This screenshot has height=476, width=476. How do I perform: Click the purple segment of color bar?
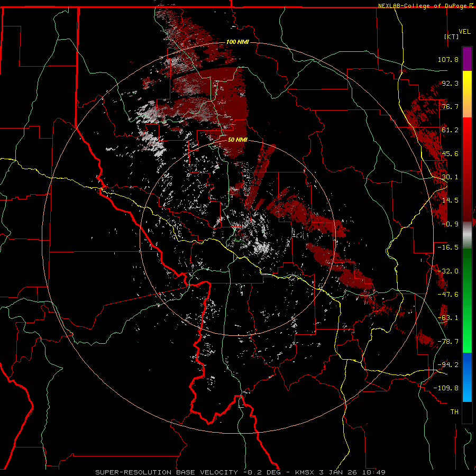467,59
